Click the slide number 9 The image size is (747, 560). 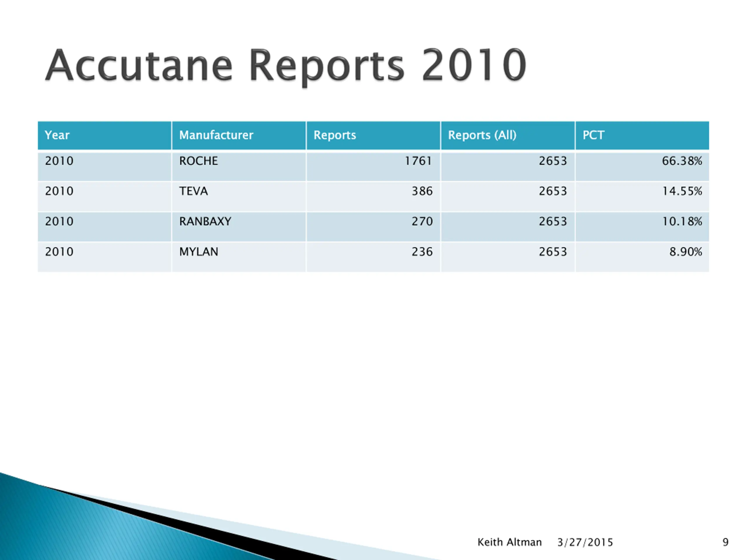tap(725, 542)
